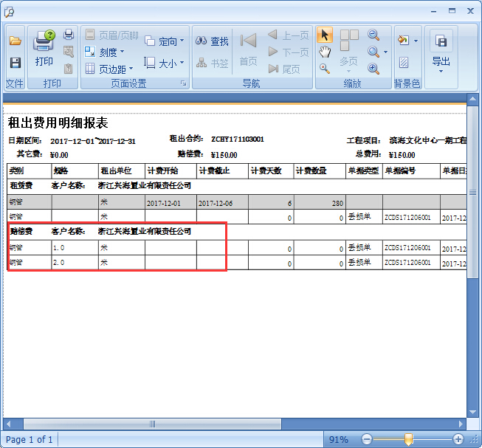
Task: Select the pointer arrow tool
Action: pos(325,35)
